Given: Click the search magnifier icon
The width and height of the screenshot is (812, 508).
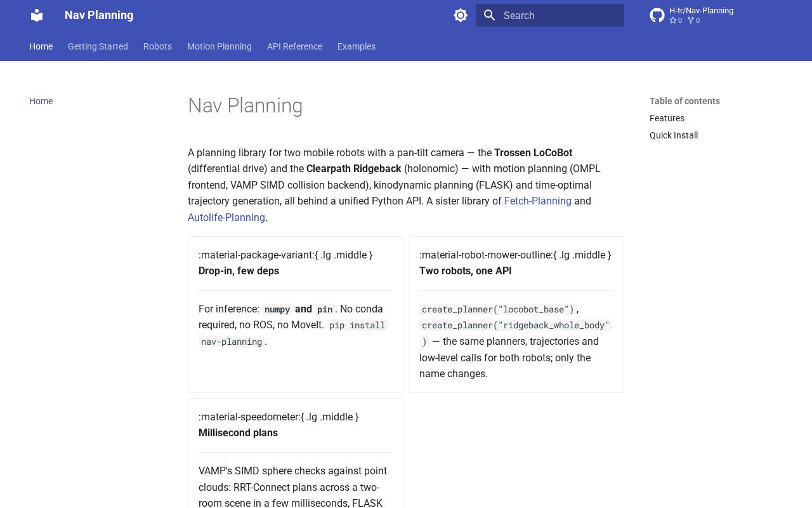Looking at the screenshot, I should (x=489, y=15).
